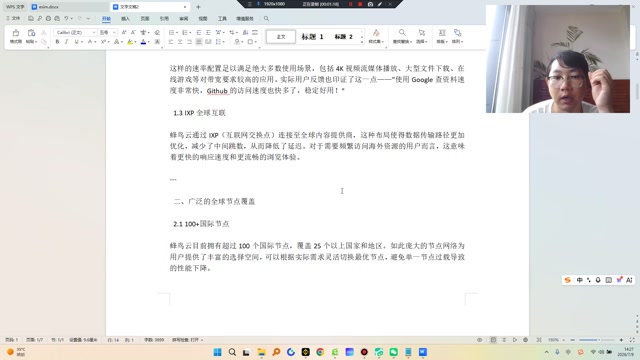Click the eye protection mode icon
The image size is (640, 360).
pos(480,340)
